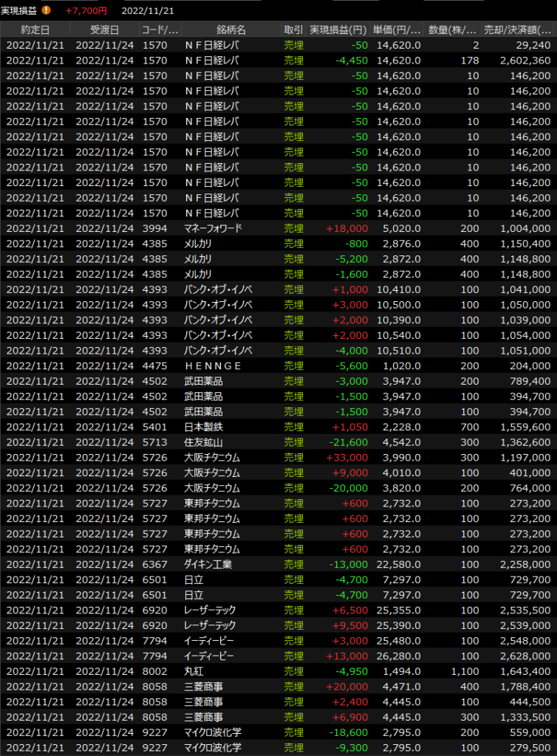Click the orange warning icon beside 実現損益
Viewport: 557px width, 756px height.
point(47,10)
